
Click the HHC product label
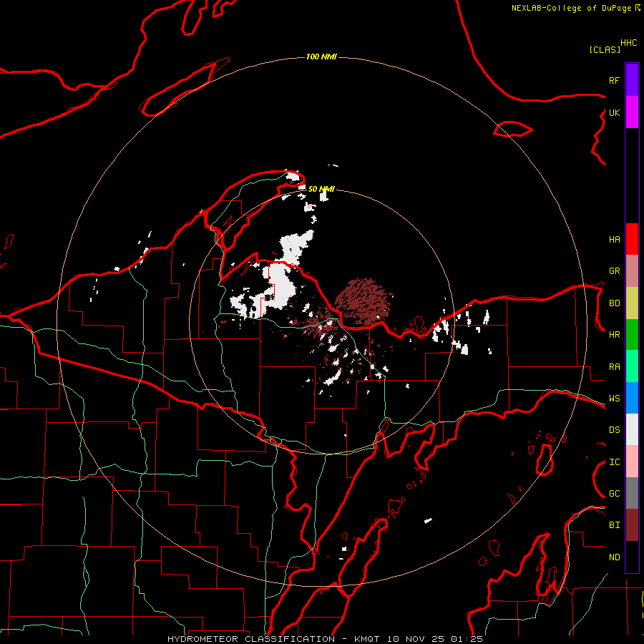click(629, 43)
